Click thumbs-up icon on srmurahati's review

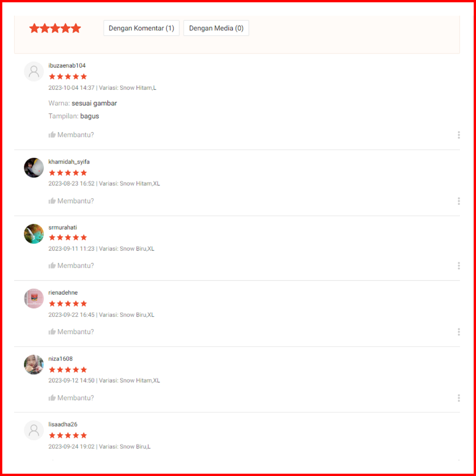52,265
